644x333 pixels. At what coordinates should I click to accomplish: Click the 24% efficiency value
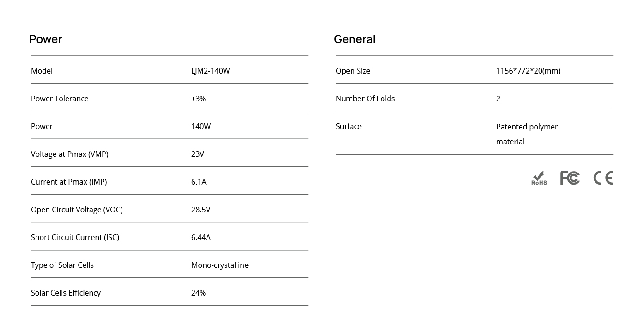coord(198,293)
